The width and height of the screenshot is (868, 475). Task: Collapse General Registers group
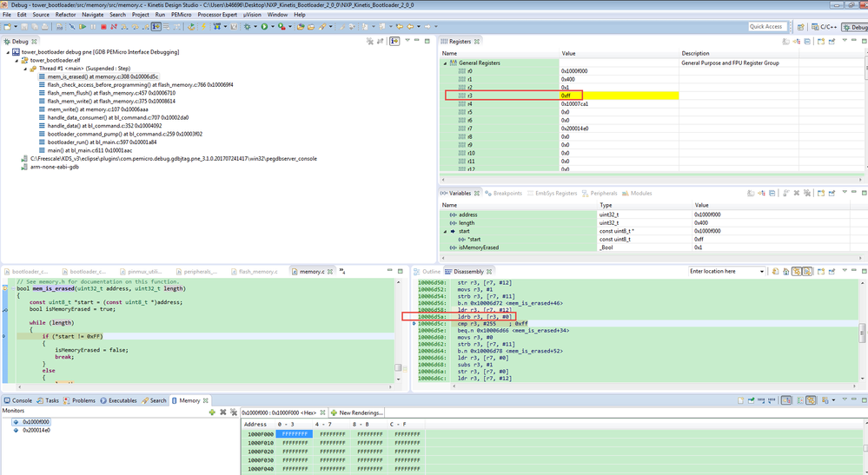click(446, 63)
